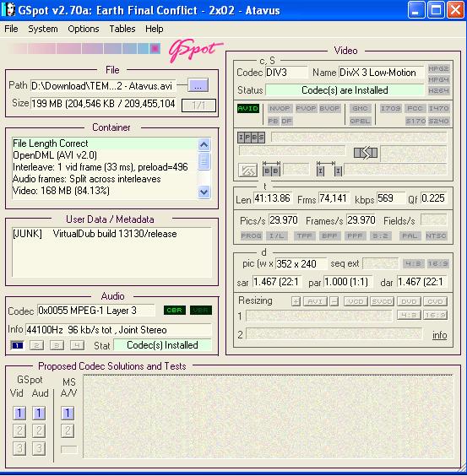Click the H264 indicator

pyautogui.click(x=438, y=90)
